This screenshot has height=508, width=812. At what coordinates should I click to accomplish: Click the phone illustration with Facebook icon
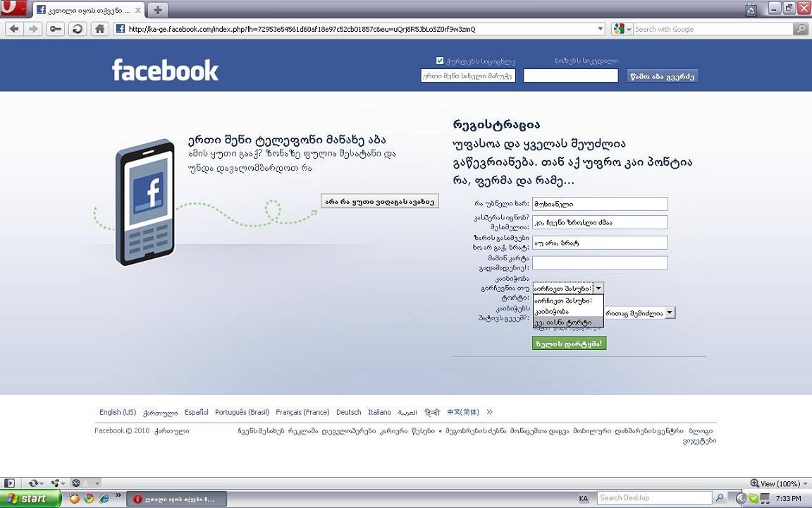click(x=145, y=202)
